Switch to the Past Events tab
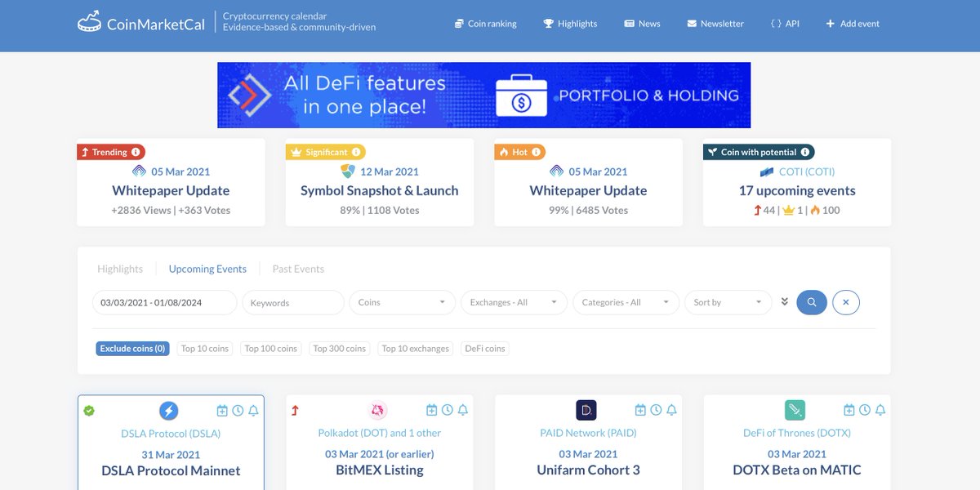 click(x=298, y=269)
